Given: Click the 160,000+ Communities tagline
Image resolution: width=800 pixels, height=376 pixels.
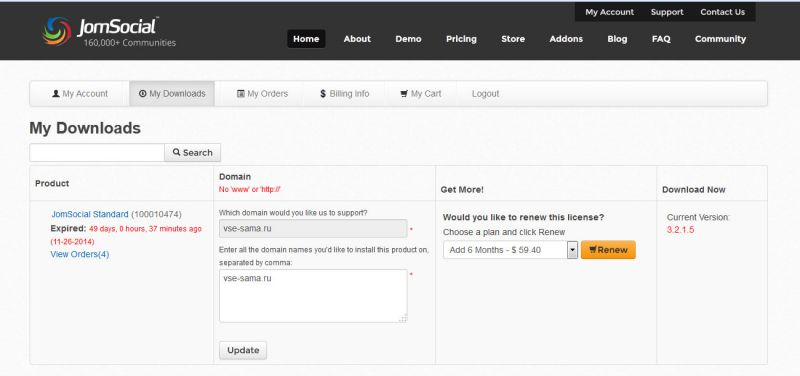Looking at the screenshot, I should (130, 43).
